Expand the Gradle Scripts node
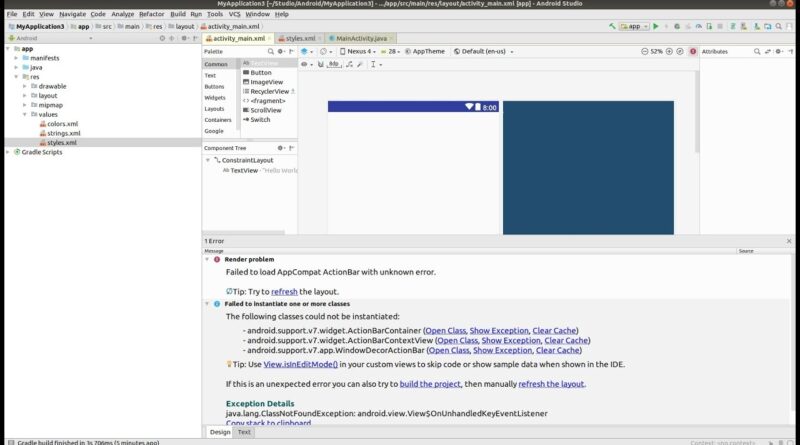 (8, 152)
